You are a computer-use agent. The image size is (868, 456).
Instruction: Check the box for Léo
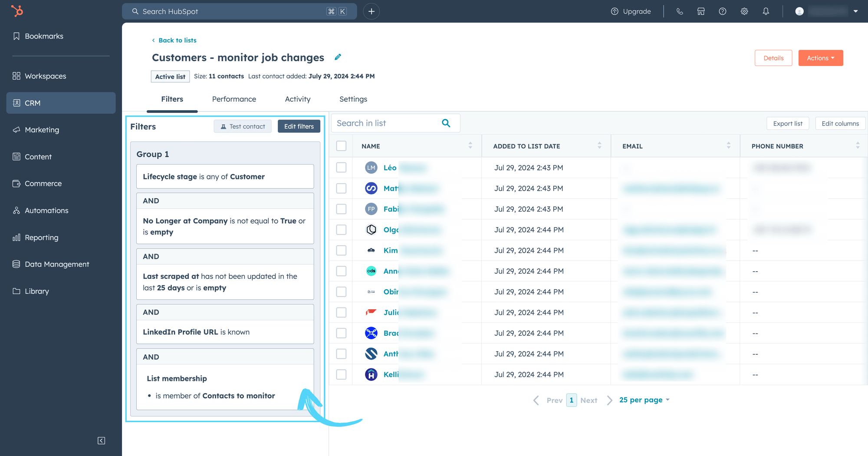pos(341,168)
